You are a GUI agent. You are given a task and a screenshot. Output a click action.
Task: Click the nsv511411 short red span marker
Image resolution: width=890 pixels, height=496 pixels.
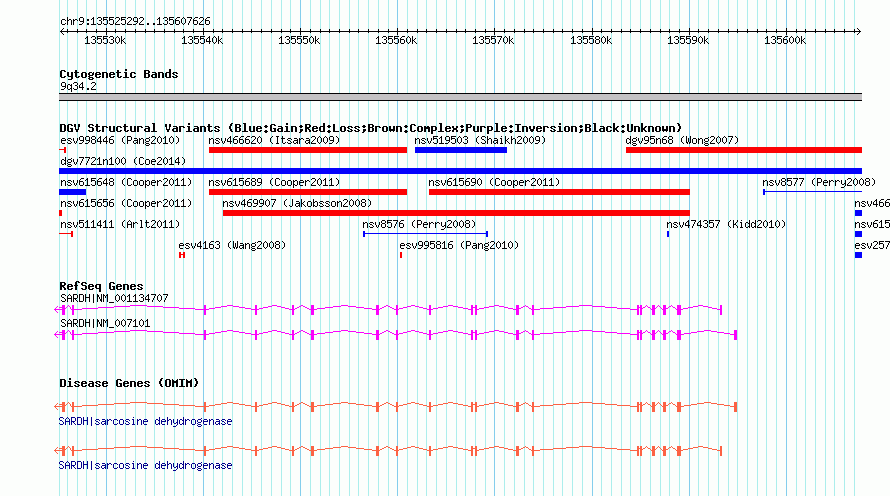tap(66, 234)
